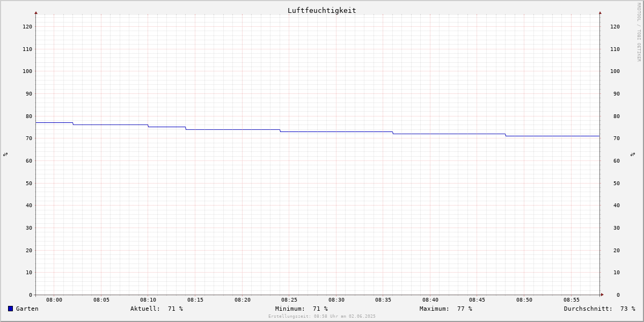Screen dimensions: 644x322
Task: Click the blue Garten legend color square
Action: [10, 309]
